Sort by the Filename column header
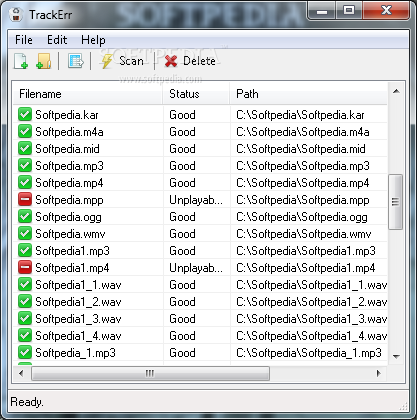The width and height of the screenshot is (417, 420). pos(88,94)
